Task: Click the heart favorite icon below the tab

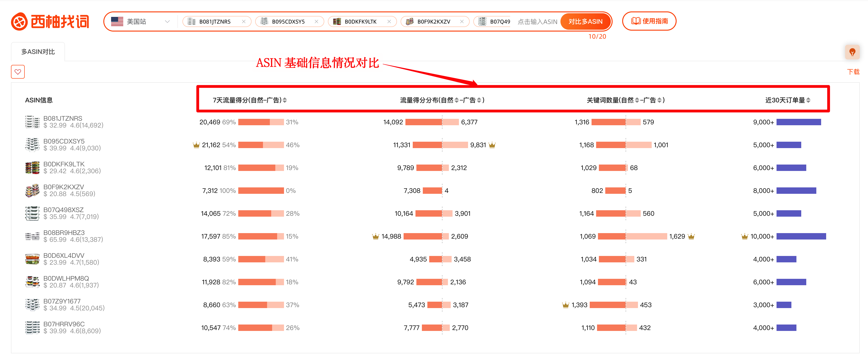Action: (x=18, y=72)
